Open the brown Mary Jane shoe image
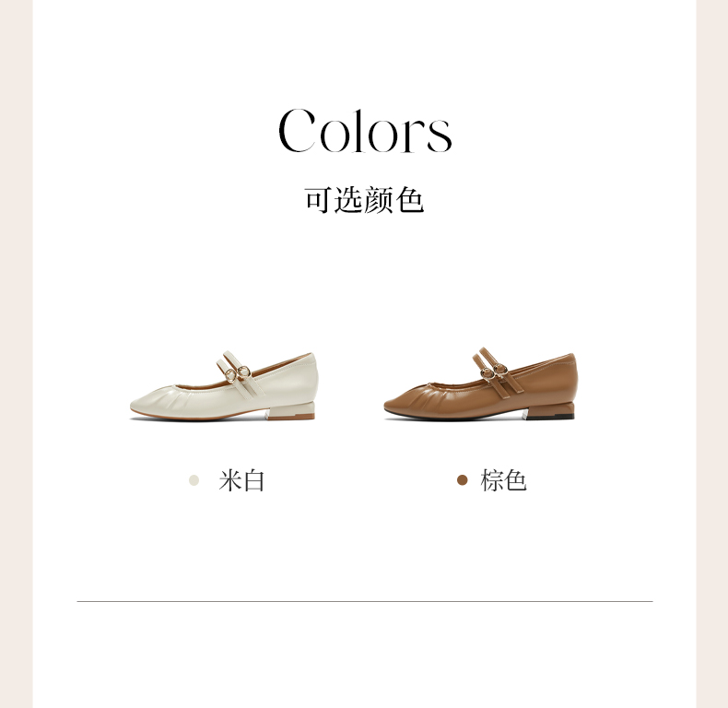Viewport: 728px width, 708px height. [480, 384]
